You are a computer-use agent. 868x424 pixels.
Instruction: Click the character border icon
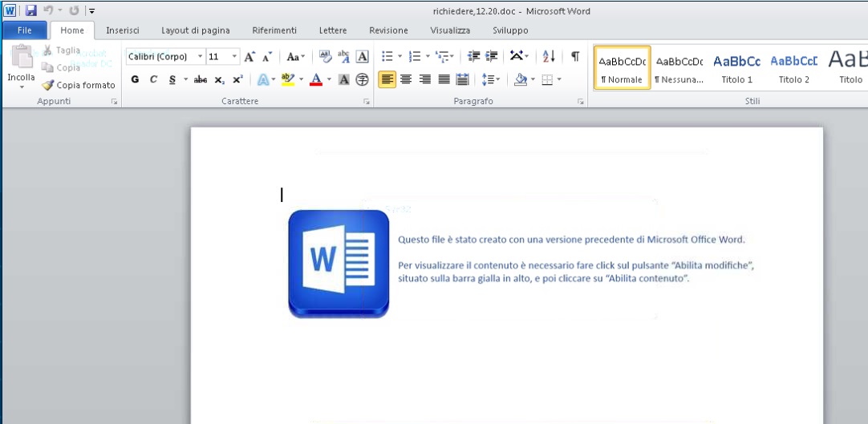point(362,56)
